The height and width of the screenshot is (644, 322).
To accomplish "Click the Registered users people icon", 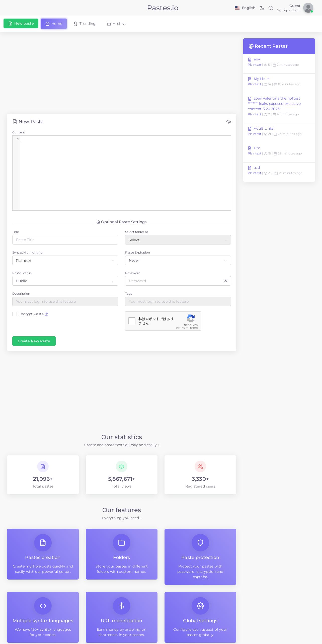I will (200, 466).
